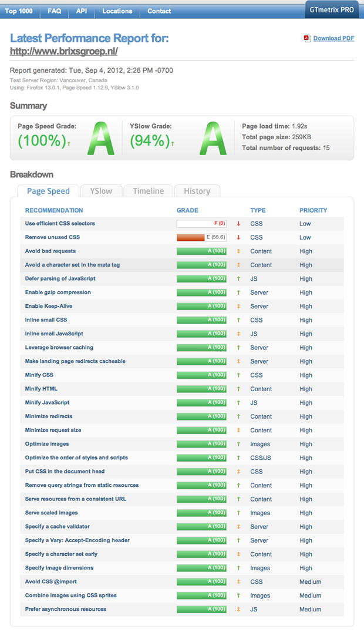Click the trend arrow for Put CSS in the document head
364x639 pixels.
pos(238,472)
